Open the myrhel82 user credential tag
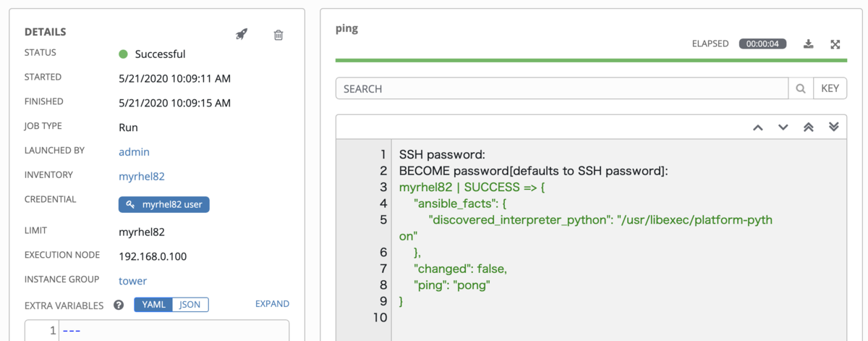 pyautogui.click(x=164, y=204)
